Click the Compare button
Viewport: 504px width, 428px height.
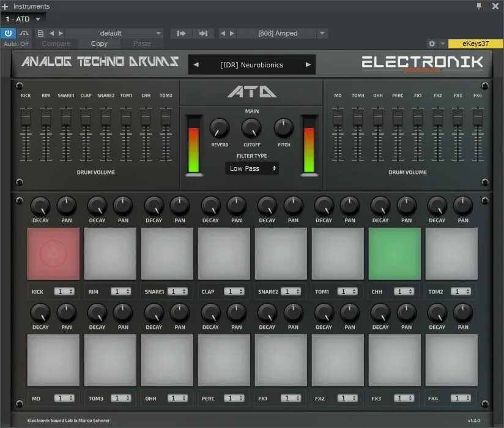[56, 43]
